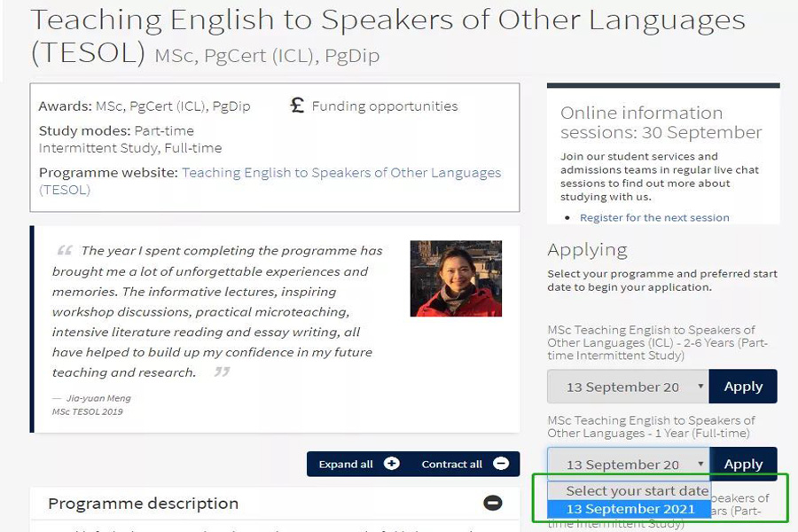Click the pound sign funding icon

point(297,106)
